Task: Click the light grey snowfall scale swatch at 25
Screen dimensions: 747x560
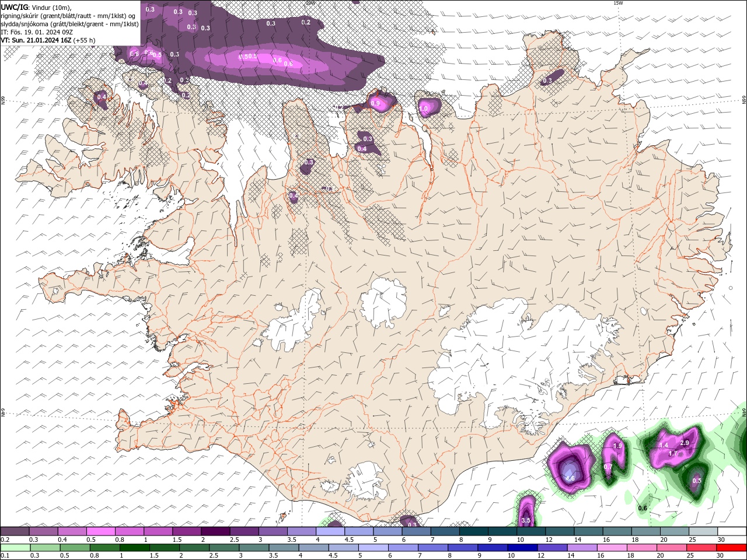Action: coord(703,531)
